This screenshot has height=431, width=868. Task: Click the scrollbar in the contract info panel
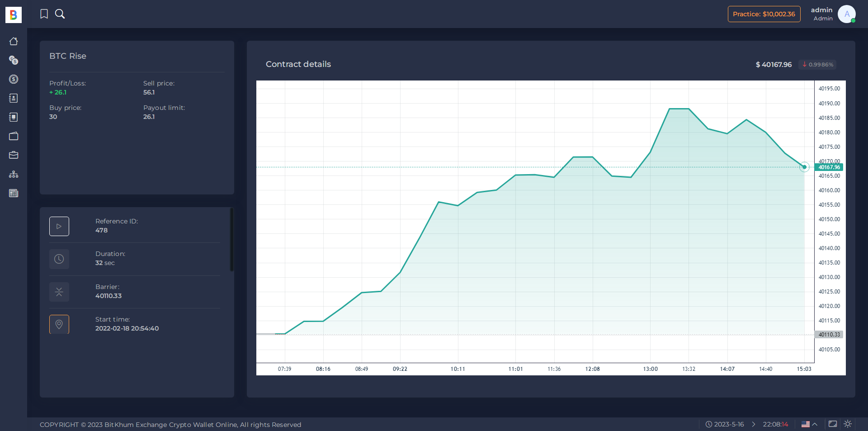pyautogui.click(x=232, y=240)
